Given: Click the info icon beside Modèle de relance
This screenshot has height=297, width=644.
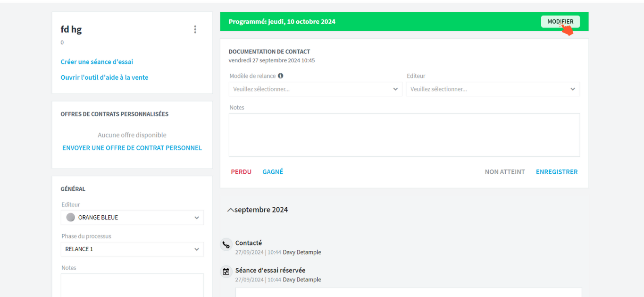Looking at the screenshot, I should click(x=281, y=76).
